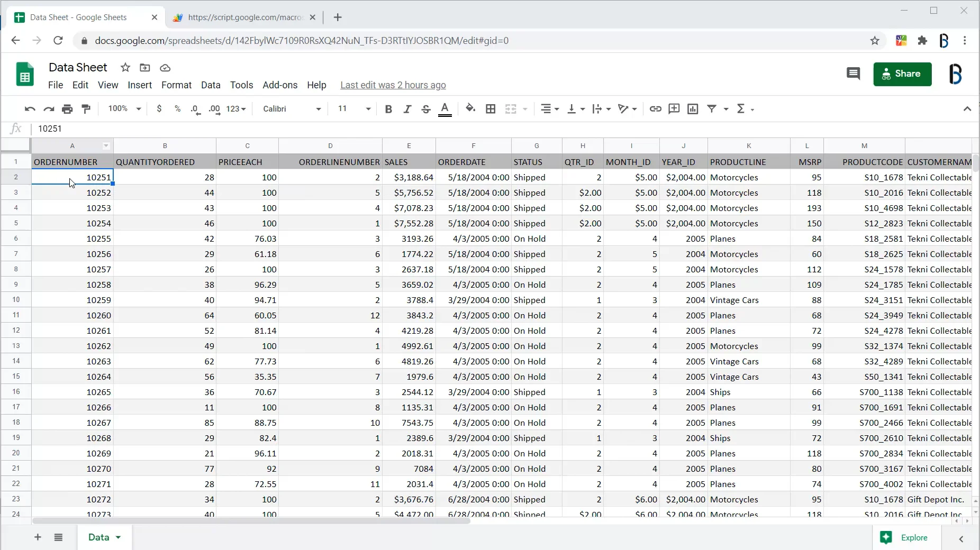Open the Calibri font dropdown
Image resolution: width=980 pixels, height=550 pixels.
(292, 109)
